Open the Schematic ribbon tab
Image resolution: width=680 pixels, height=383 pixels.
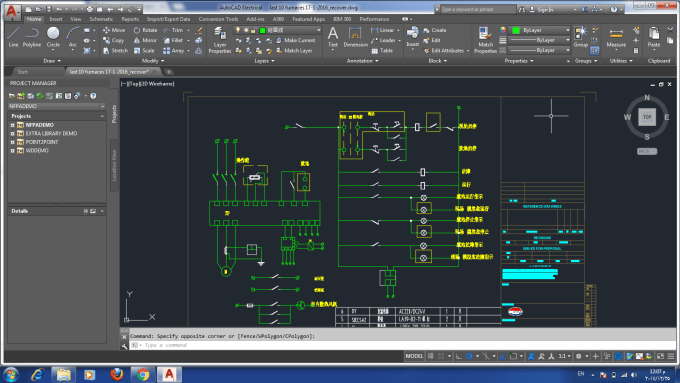(x=101, y=19)
